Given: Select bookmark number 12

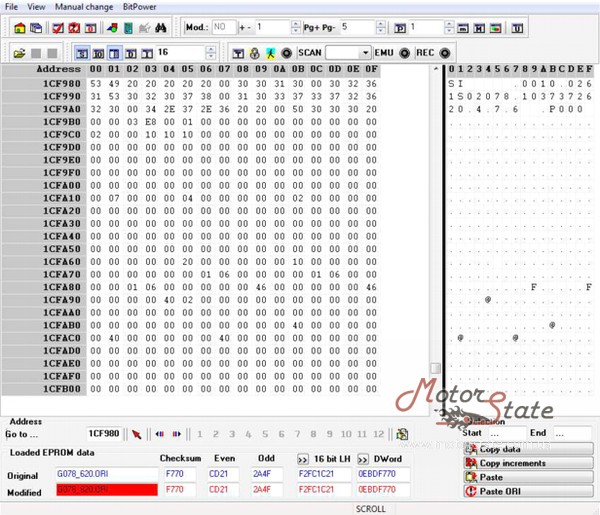Looking at the screenshot, I should click(x=378, y=434).
